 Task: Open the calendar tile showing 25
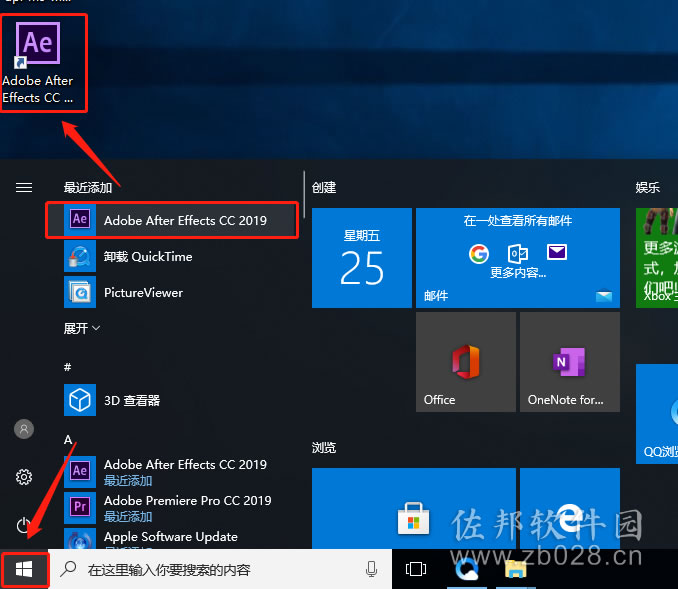pyautogui.click(x=362, y=258)
